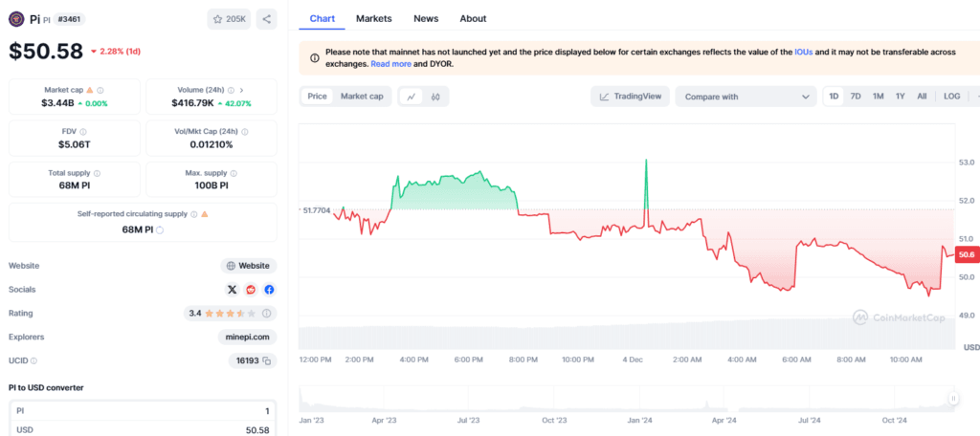Screen dimensions: 980x436
Task: Open Market cap info tooltip icon
Action: point(100,90)
